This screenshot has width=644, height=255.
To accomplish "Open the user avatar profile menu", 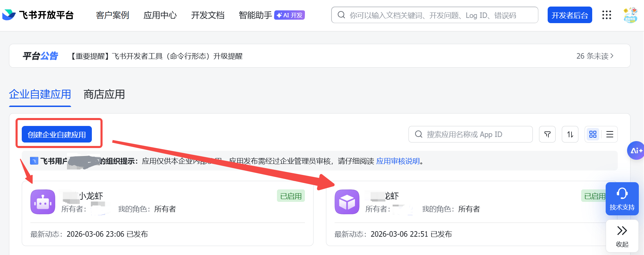I will (630, 15).
